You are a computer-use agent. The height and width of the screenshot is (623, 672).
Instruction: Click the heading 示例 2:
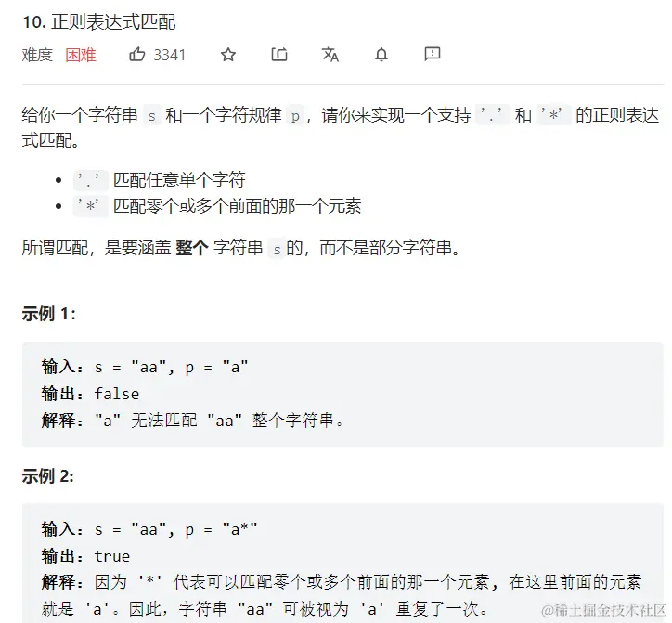pyautogui.click(x=48, y=476)
